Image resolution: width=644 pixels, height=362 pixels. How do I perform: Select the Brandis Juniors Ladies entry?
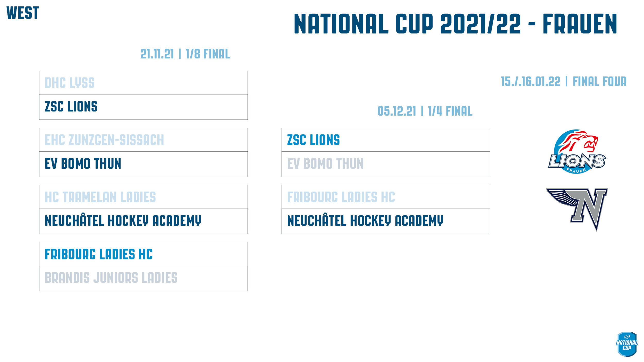click(x=111, y=278)
